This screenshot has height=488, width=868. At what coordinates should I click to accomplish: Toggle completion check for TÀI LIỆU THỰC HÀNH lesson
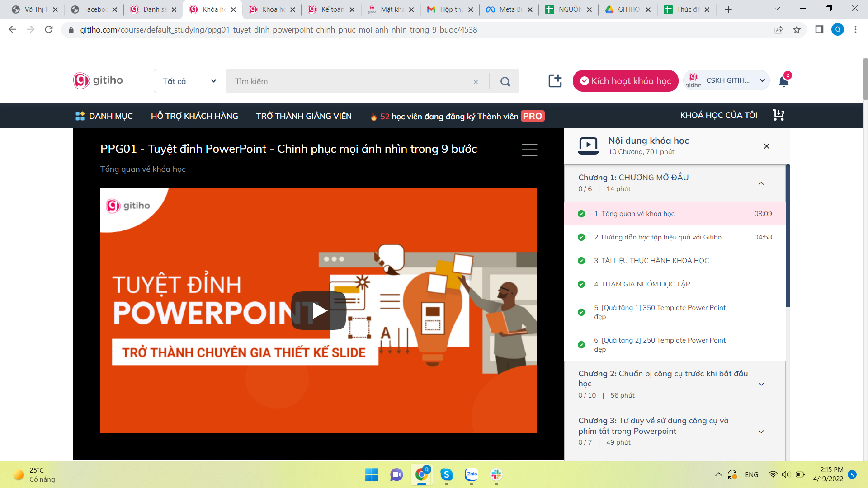click(x=581, y=261)
